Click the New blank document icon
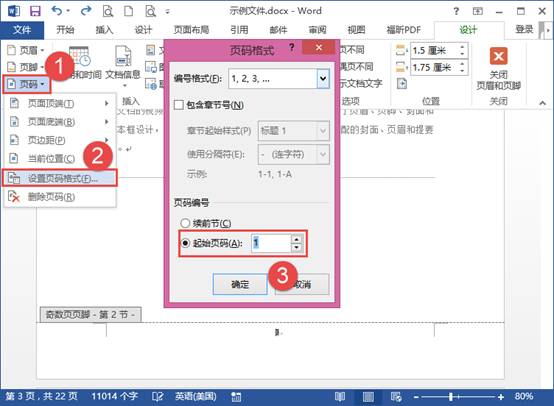Image resolution: width=554 pixels, height=406 pixels. point(129,11)
